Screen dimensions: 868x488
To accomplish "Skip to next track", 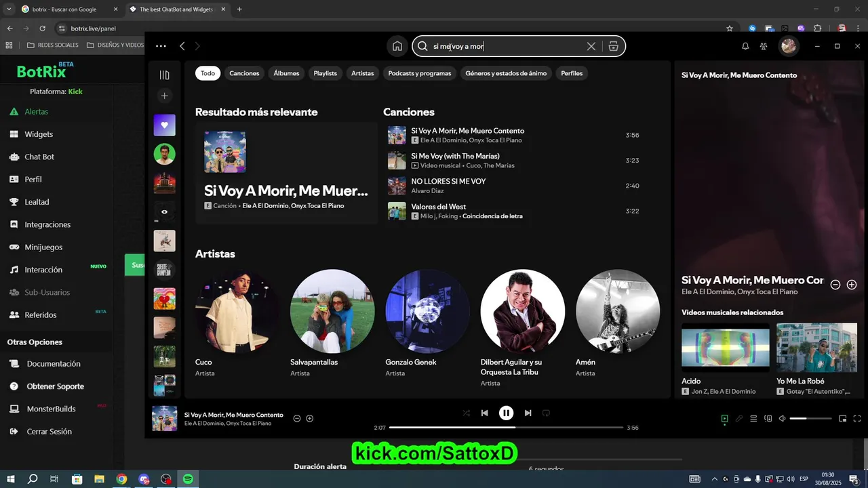I will (x=528, y=413).
